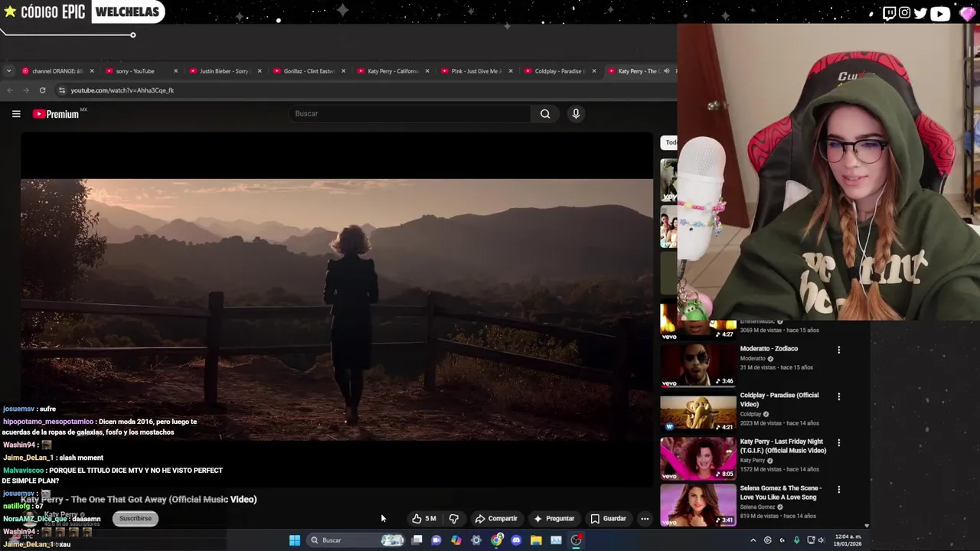The width and height of the screenshot is (980, 551).
Task: Open Twitter icon in stream overlay
Action: point(920,13)
